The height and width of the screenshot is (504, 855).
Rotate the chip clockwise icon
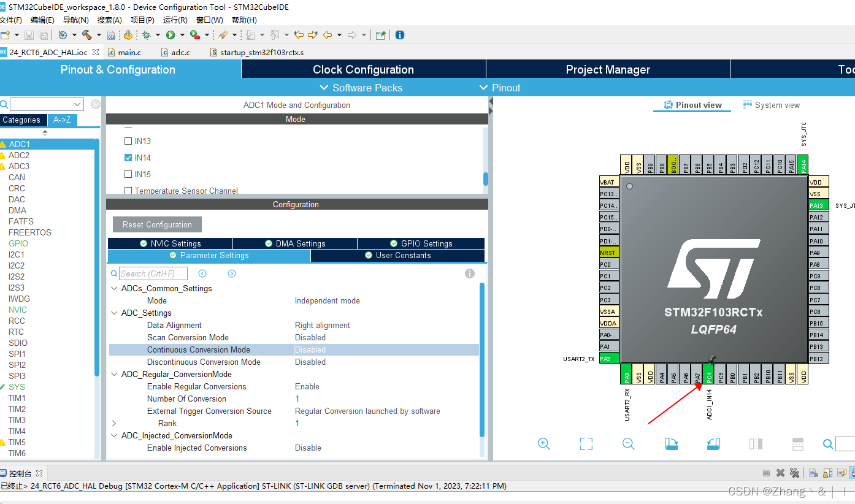click(671, 444)
